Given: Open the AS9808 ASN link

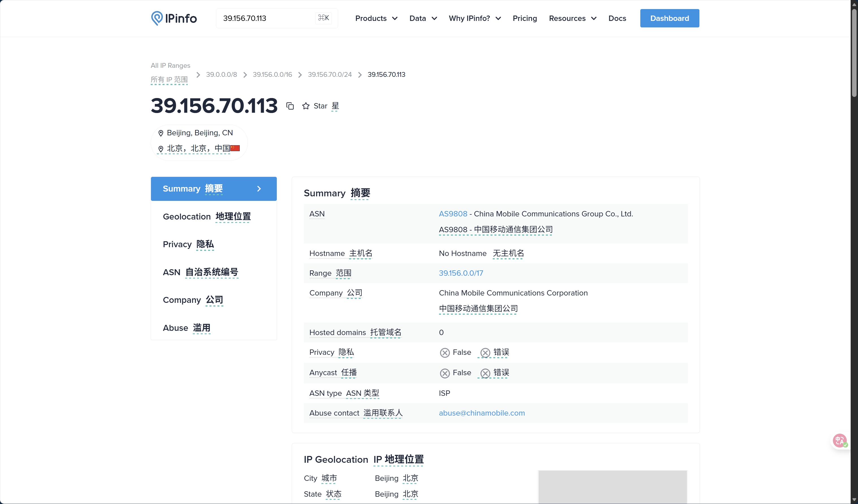Looking at the screenshot, I should [x=453, y=214].
